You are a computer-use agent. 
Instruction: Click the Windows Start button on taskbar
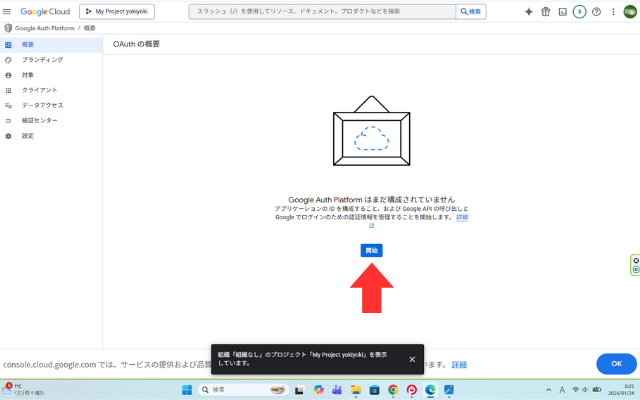tap(187, 389)
